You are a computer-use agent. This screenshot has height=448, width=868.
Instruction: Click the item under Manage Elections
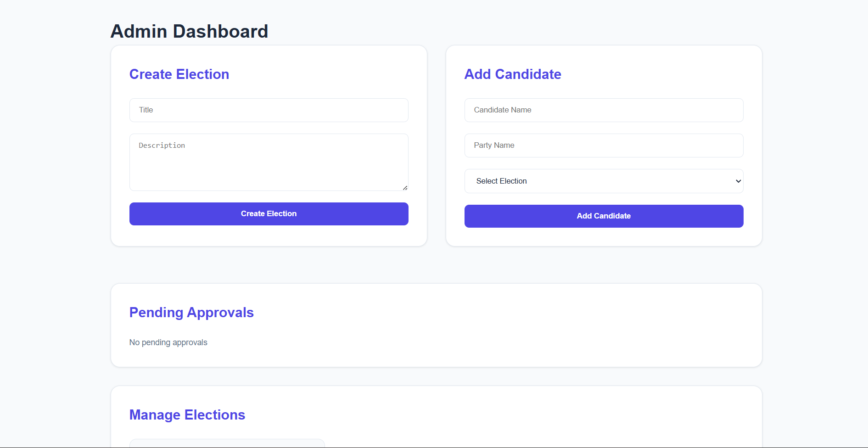[x=226, y=444]
